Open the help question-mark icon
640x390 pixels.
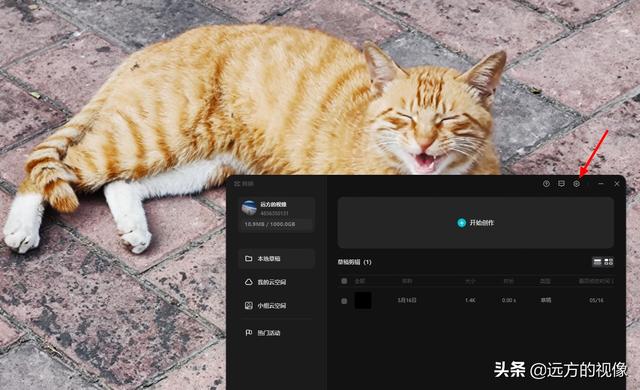pyautogui.click(x=546, y=184)
